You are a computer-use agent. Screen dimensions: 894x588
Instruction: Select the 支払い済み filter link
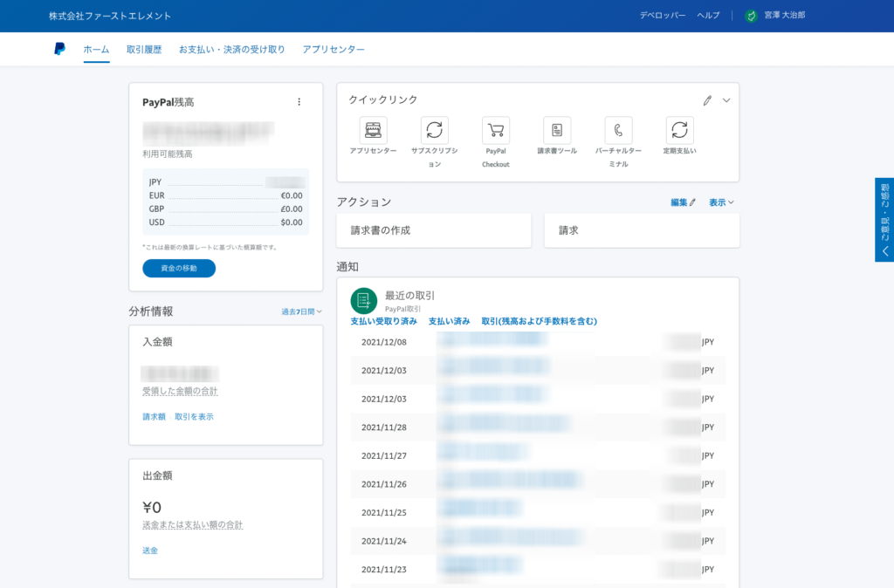coord(450,321)
